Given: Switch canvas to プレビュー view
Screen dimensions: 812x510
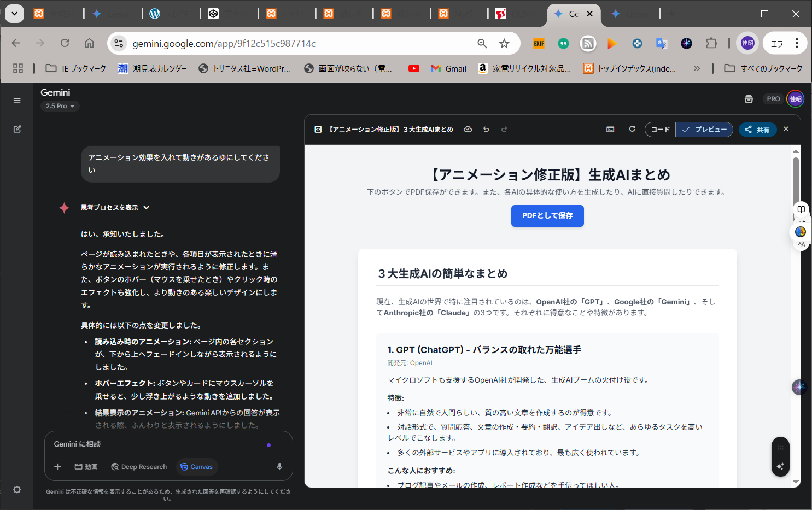Looking at the screenshot, I should 704,130.
